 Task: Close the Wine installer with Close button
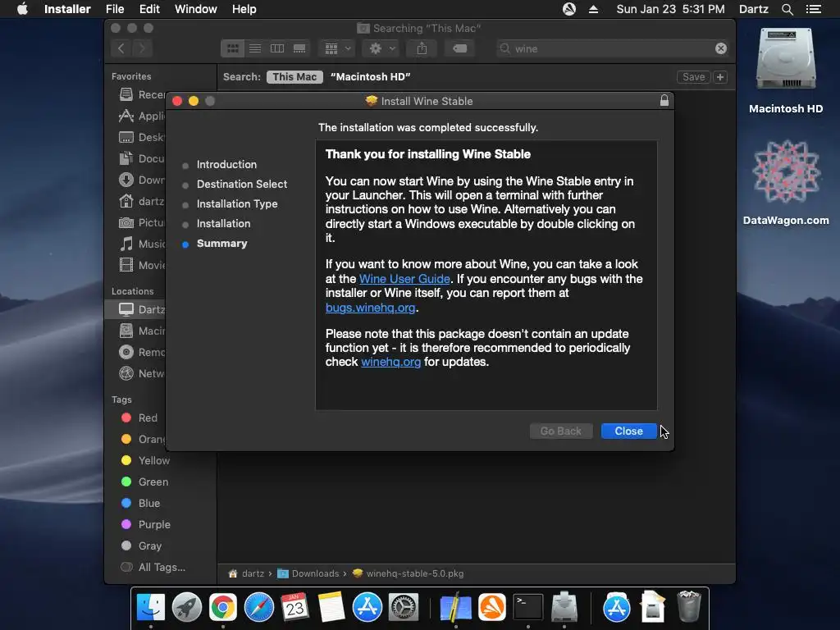pos(628,431)
